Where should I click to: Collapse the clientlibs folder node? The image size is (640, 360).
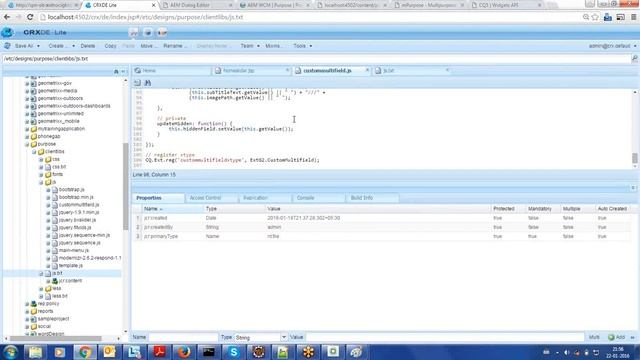point(34,152)
